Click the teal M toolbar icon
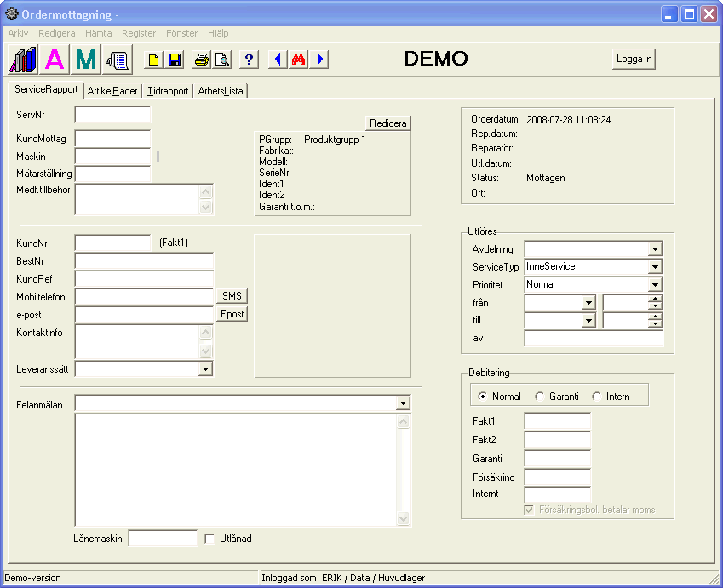Viewport: 723px width, 588px height. 86,60
